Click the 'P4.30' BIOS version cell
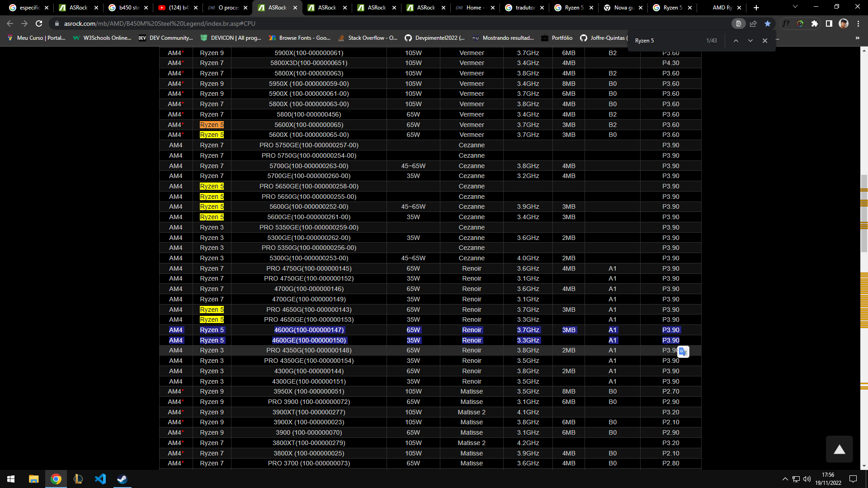The image size is (868, 488). (671, 63)
